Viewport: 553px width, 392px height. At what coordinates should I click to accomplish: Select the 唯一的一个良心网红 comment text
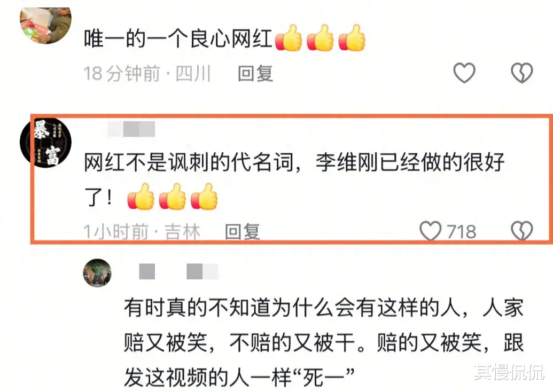click(x=178, y=38)
